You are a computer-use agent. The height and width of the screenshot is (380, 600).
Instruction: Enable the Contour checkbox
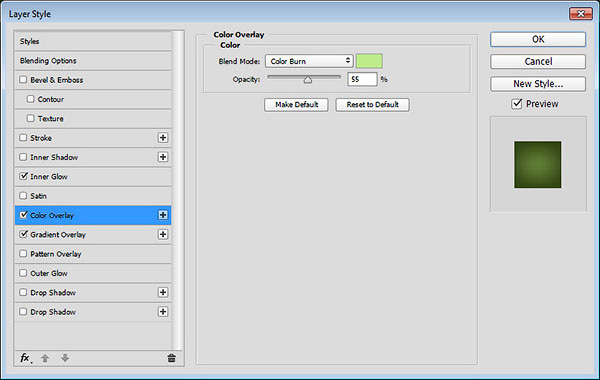coord(31,99)
